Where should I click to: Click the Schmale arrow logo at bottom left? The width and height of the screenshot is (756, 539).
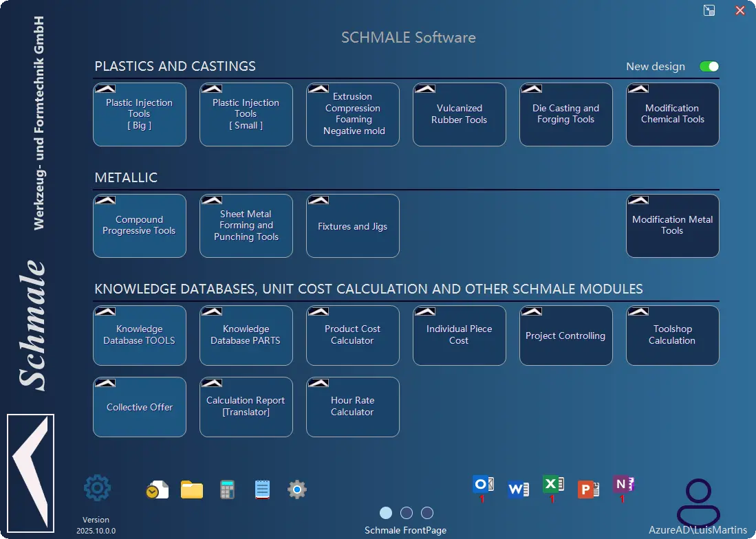[30, 473]
